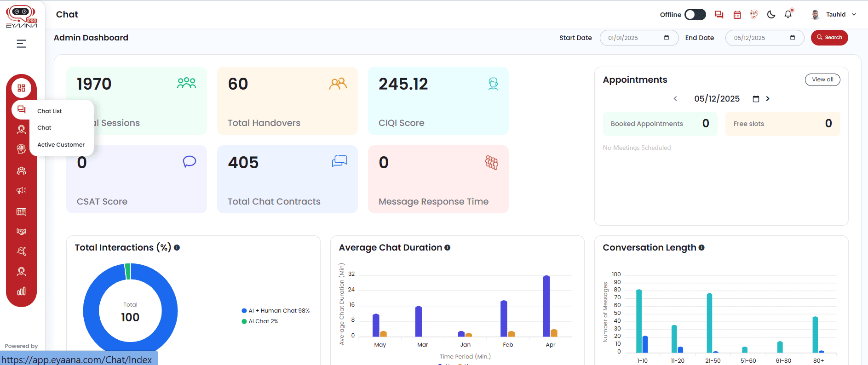The width and height of the screenshot is (868, 365).
Task: Toggle the AI Chat 2% legend item
Action: click(260, 321)
